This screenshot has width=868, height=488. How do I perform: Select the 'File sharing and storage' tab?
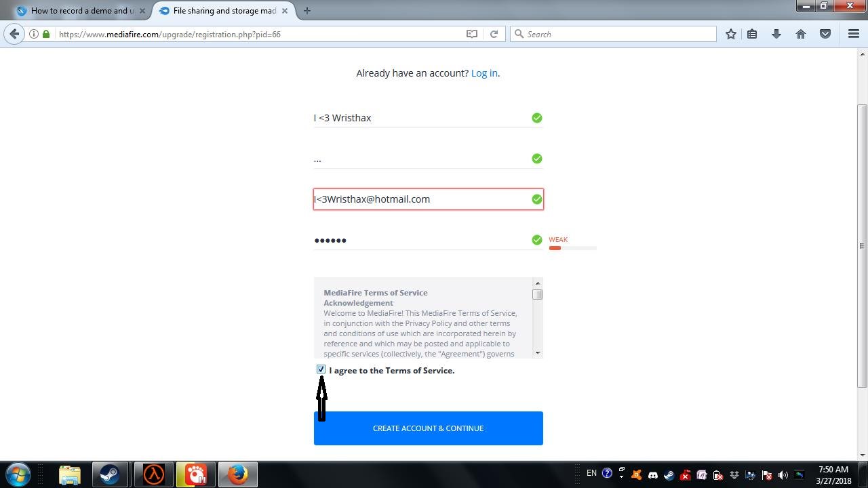point(224,11)
